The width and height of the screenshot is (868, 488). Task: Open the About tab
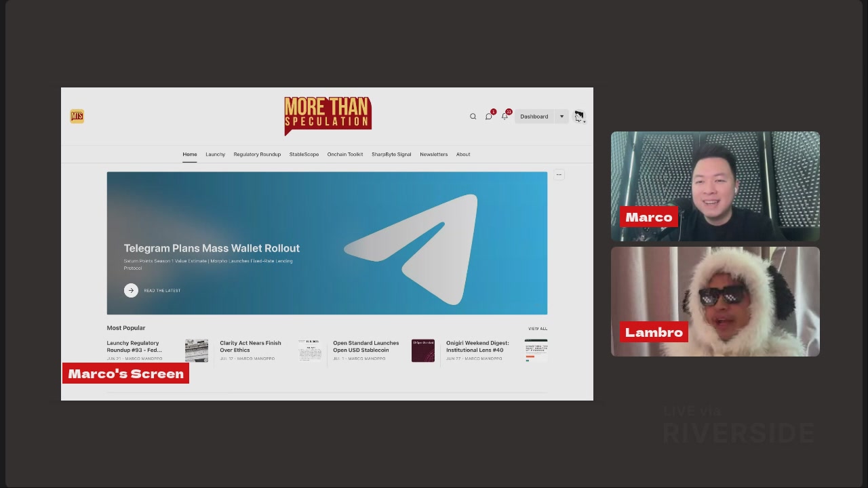[463, 155]
